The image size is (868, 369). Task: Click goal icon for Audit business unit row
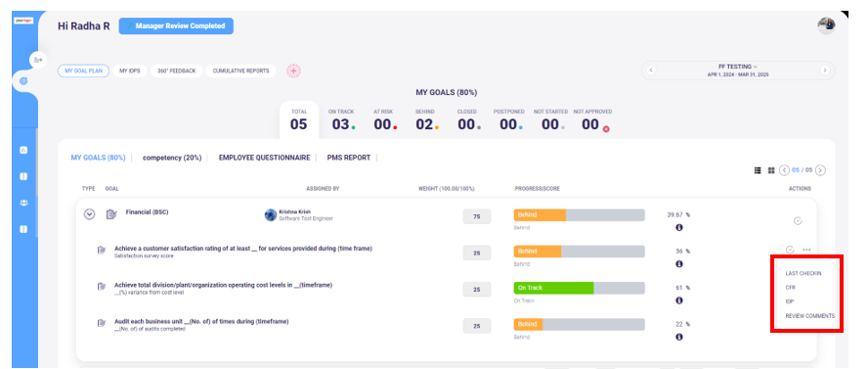tap(102, 323)
